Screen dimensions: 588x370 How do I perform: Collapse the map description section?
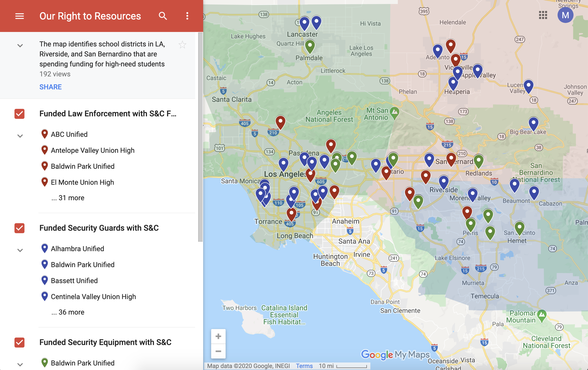coord(20,45)
